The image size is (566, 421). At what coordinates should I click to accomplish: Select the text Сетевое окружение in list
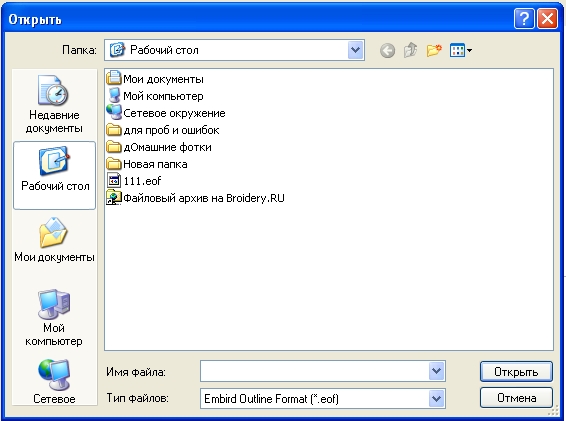[x=174, y=113]
